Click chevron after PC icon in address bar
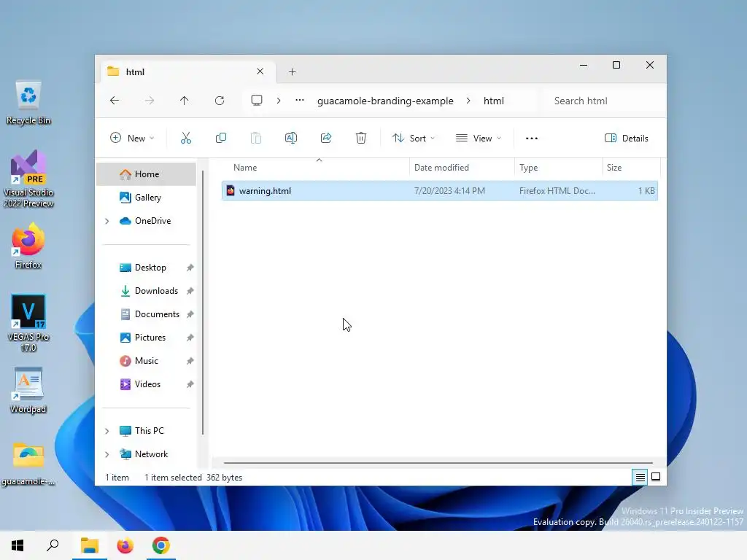This screenshot has height=560, width=747. [x=279, y=101]
